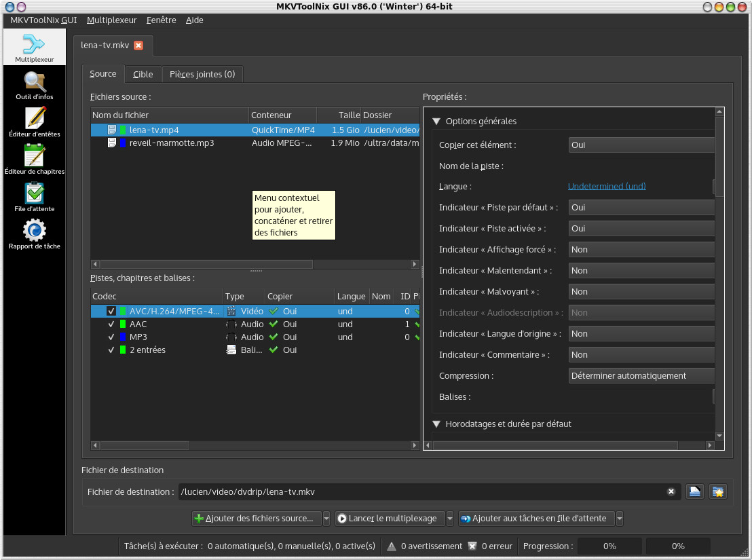Click the Undetermined (und) language link

(607, 187)
